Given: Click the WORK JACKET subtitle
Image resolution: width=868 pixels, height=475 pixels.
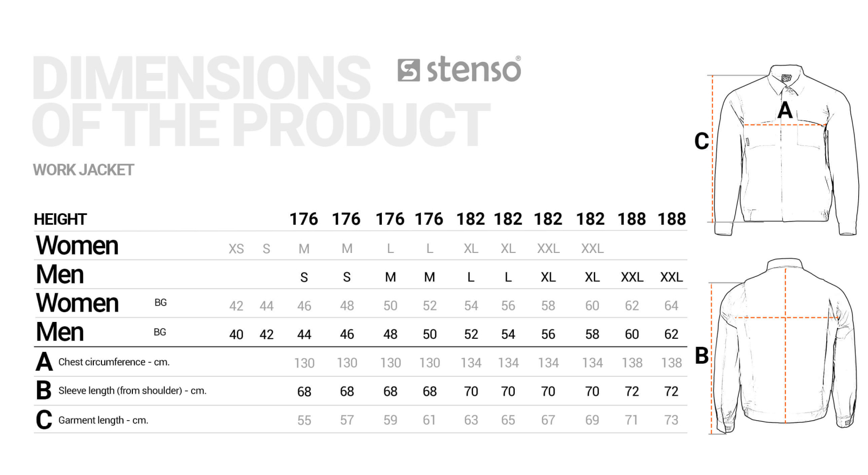Looking at the screenshot, I should tap(84, 170).
